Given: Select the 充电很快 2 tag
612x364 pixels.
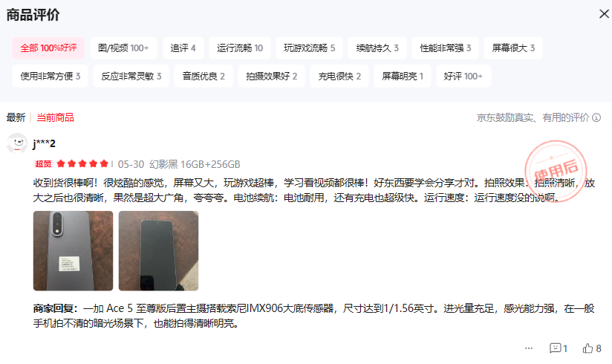Looking at the screenshot, I should (339, 77).
